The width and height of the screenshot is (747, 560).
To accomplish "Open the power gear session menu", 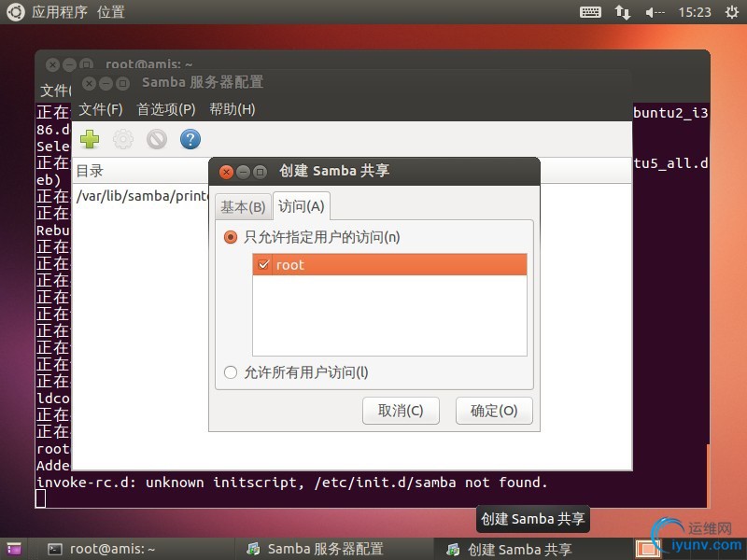I will pyautogui.click(x=732, y=12).
